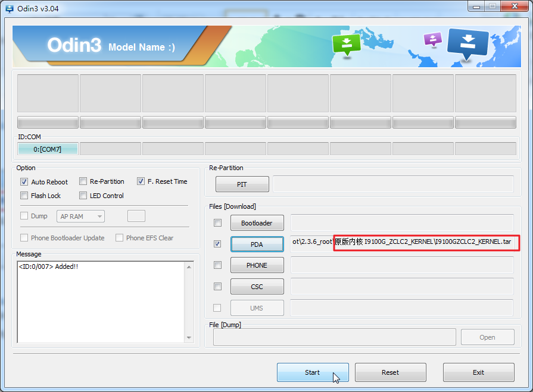Uncheck the F. Reset Time option
This screenshot has height=392, width=533.
(141, 181)
